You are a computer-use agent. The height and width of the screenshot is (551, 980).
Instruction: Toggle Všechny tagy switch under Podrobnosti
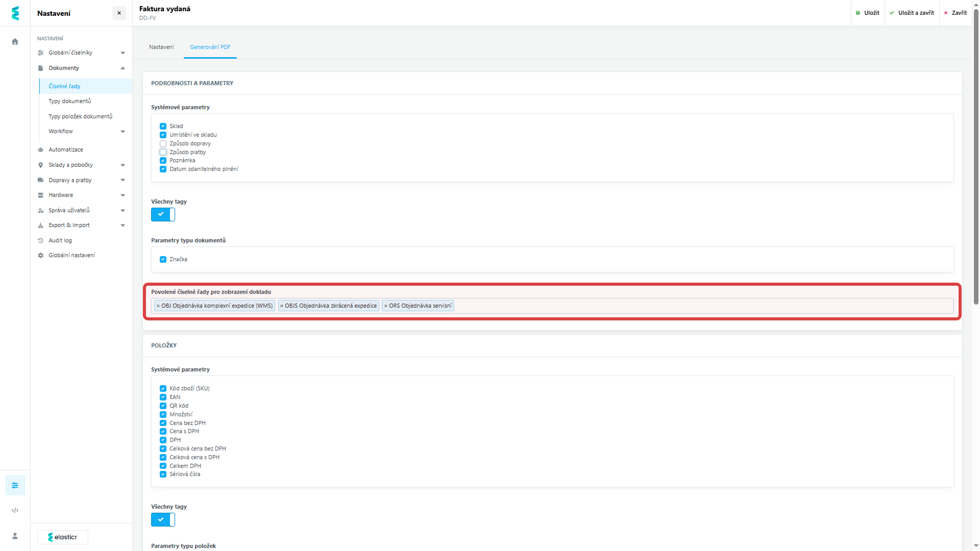point(163,214)
